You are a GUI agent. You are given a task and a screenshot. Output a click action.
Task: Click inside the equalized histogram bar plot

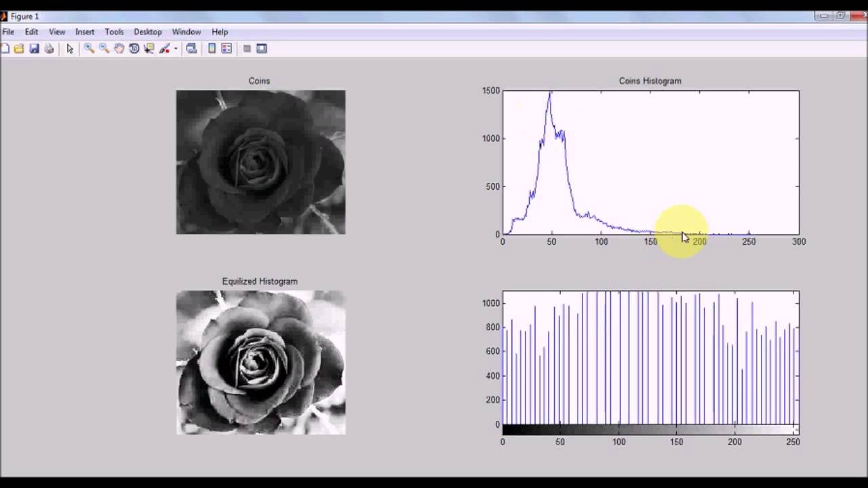point(650,358)
